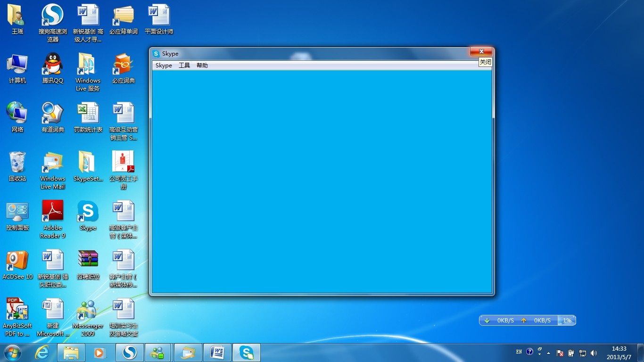The height and width of the screenshot is (362, 644).
Task: Select the 培训实习生及策略文案 Word document
Action: point(124,317)
